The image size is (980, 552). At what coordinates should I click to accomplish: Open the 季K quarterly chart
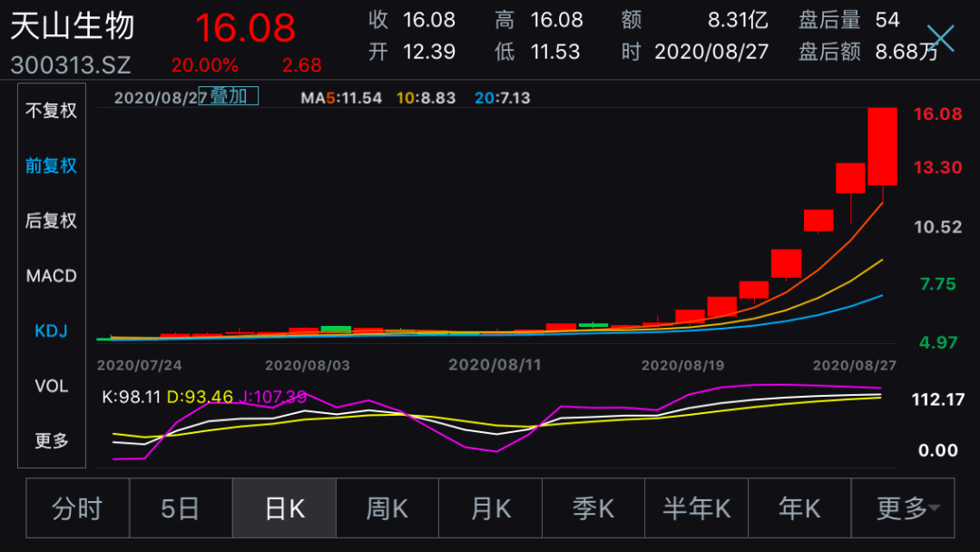coord(593,508)
